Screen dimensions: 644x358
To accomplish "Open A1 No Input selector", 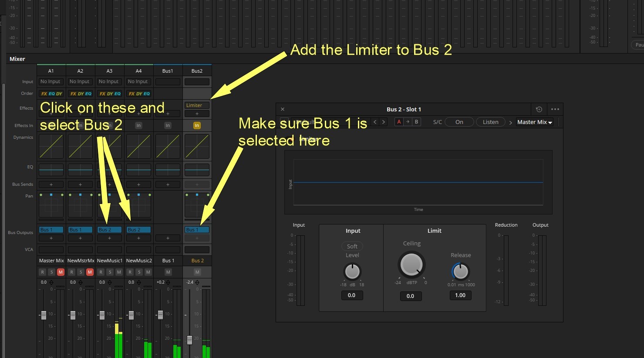I will 51,81.
